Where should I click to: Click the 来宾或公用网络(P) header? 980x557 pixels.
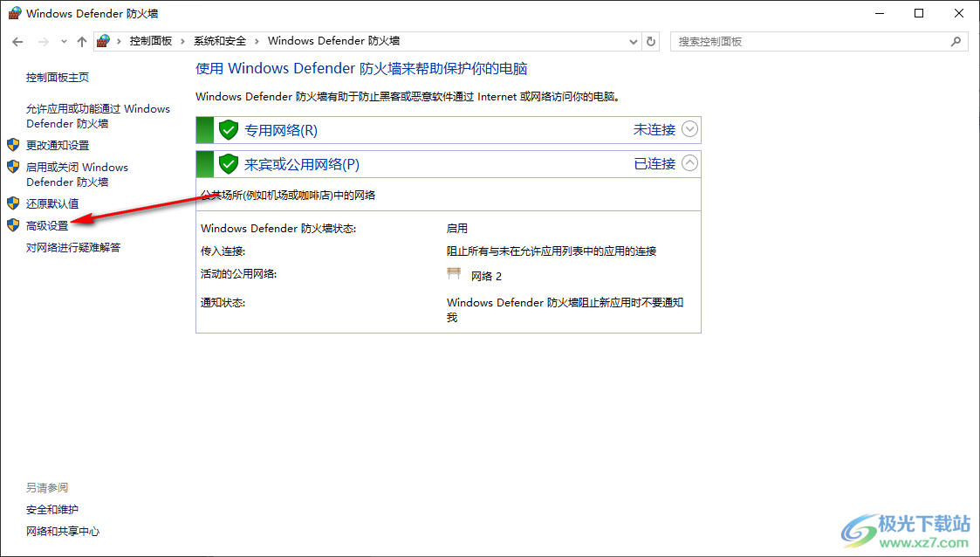point(302,164)
